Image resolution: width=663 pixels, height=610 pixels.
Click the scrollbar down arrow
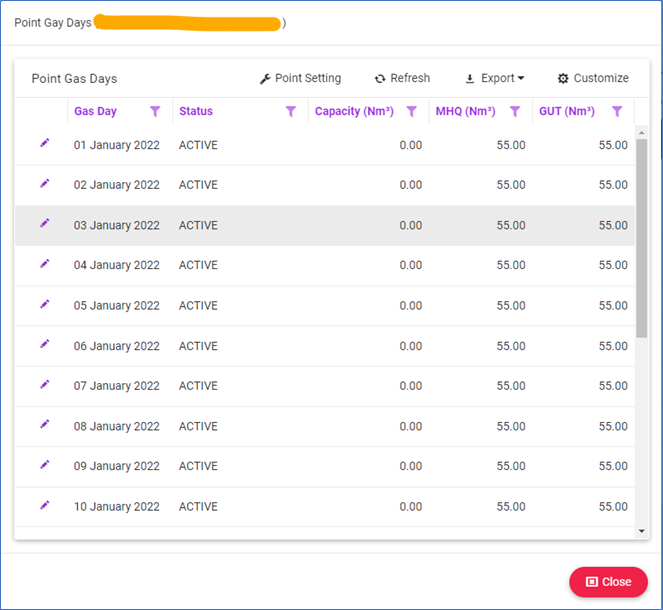[x=642, y=532]
